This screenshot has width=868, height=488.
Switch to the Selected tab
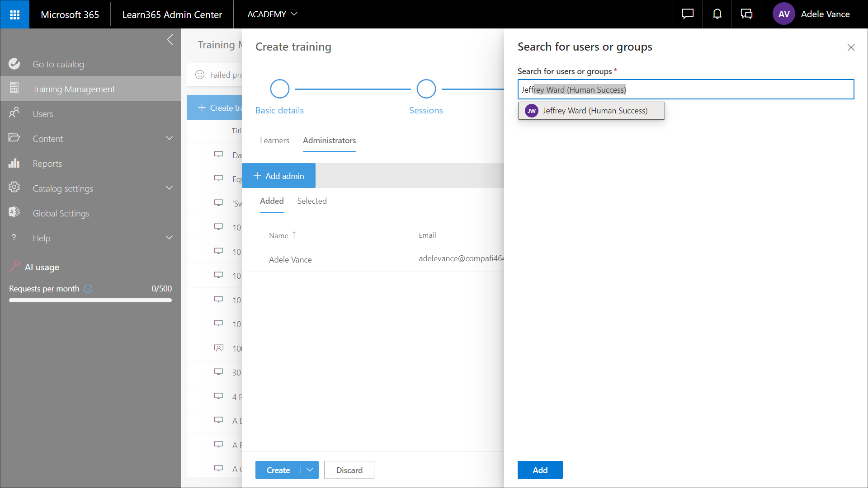[312, 201]
